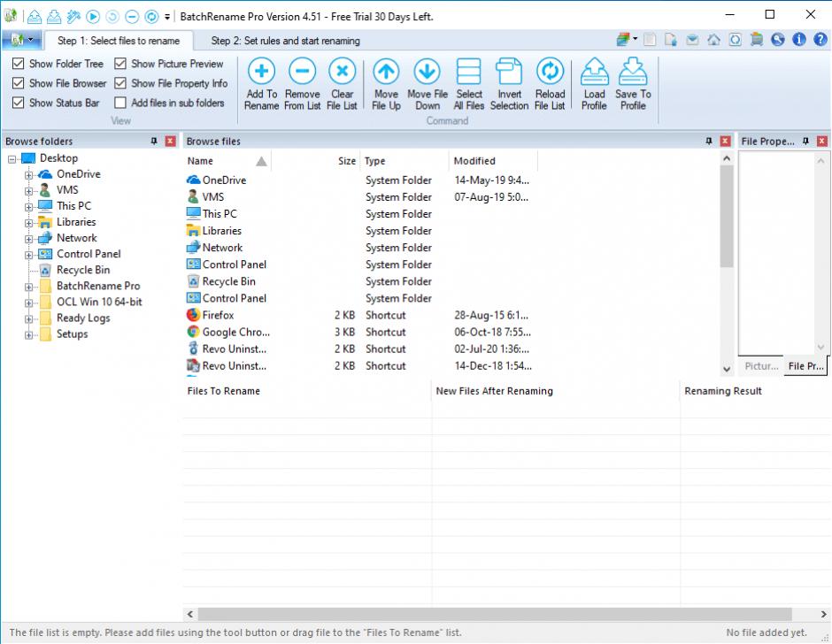Click the minus circle quick-access icon

point(132,17)
